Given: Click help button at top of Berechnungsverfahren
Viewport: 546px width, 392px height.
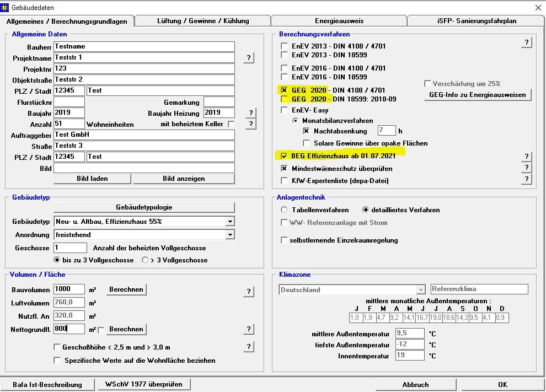Looking at the screenshot, I should [x=527, y=42].
